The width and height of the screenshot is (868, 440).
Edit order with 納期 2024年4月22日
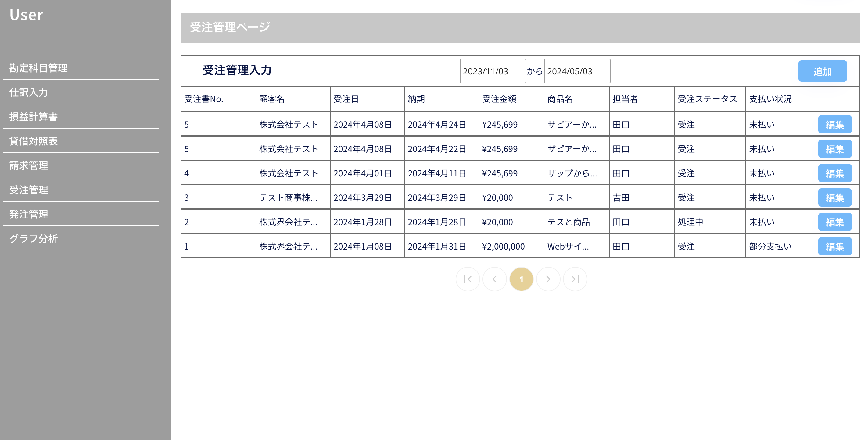(834, 149)
